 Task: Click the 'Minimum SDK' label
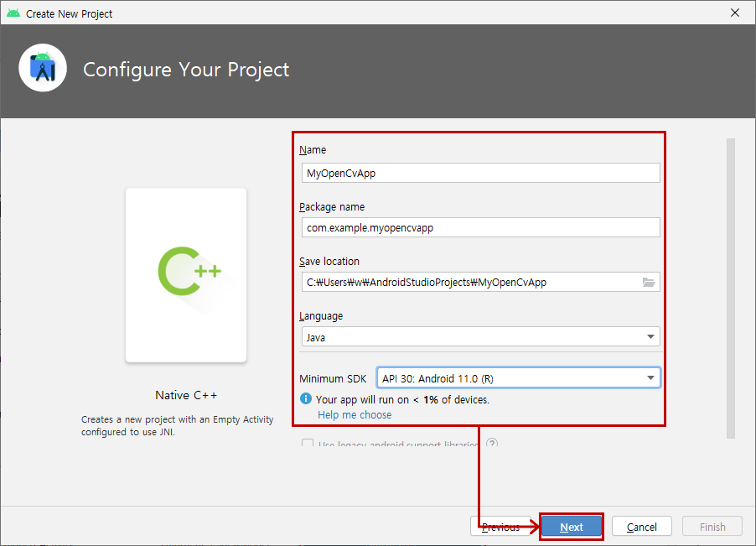coord(334,378)
